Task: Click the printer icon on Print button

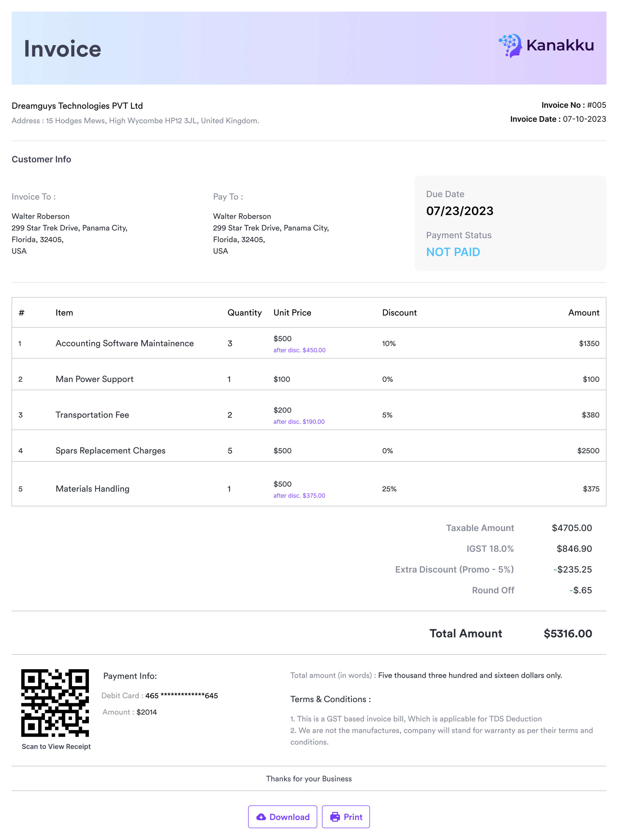Action: coord(336,817)
